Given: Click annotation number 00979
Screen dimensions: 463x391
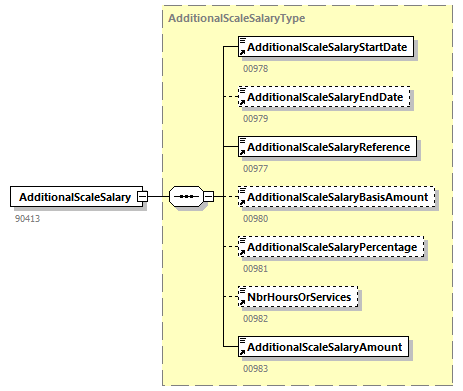Looking at the screenshot, I should pyautogui.click(x=255, y=119).
